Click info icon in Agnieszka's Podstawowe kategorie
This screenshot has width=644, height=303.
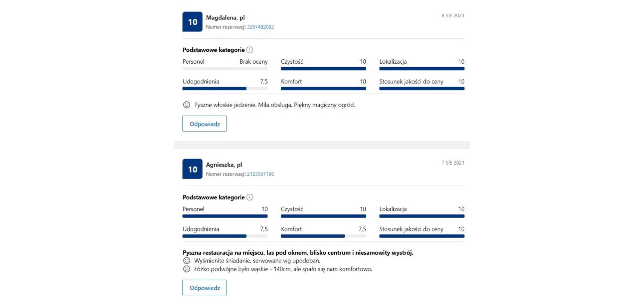[249, 197]
